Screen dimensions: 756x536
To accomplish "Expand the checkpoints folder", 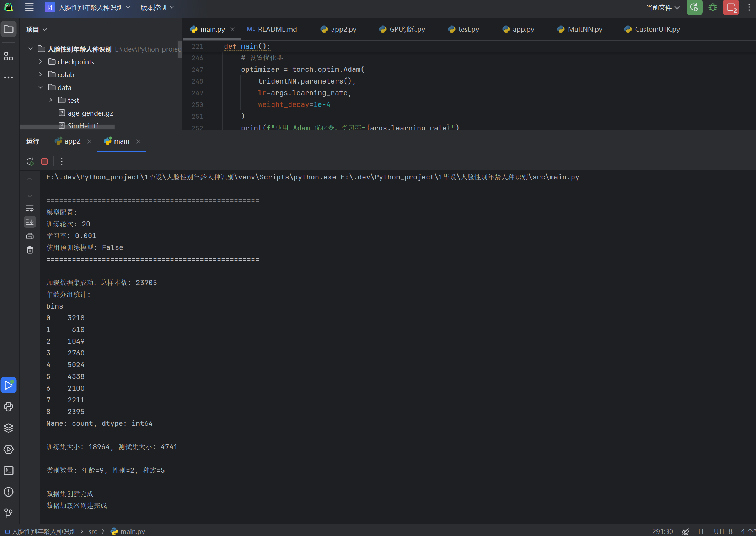I will click(41, 62).
